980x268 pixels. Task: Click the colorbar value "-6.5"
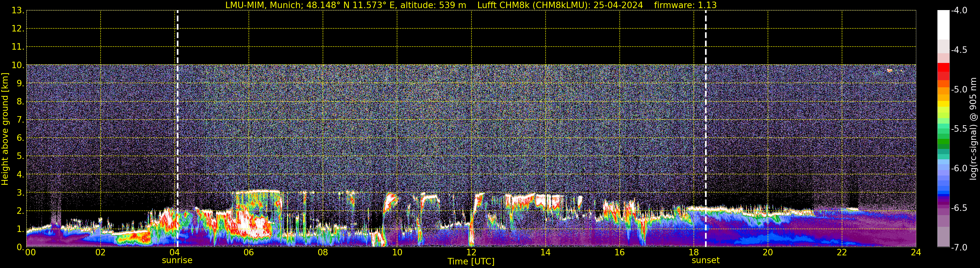coord(959,208)
